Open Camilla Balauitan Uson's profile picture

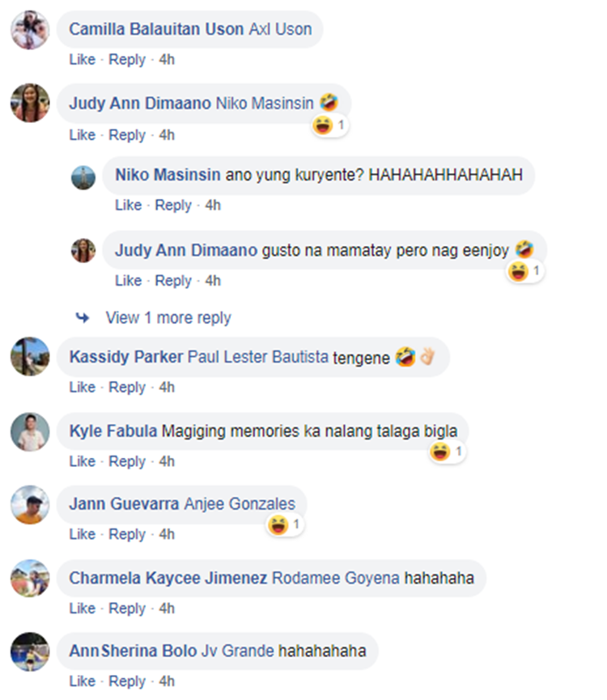coord(30,30)
